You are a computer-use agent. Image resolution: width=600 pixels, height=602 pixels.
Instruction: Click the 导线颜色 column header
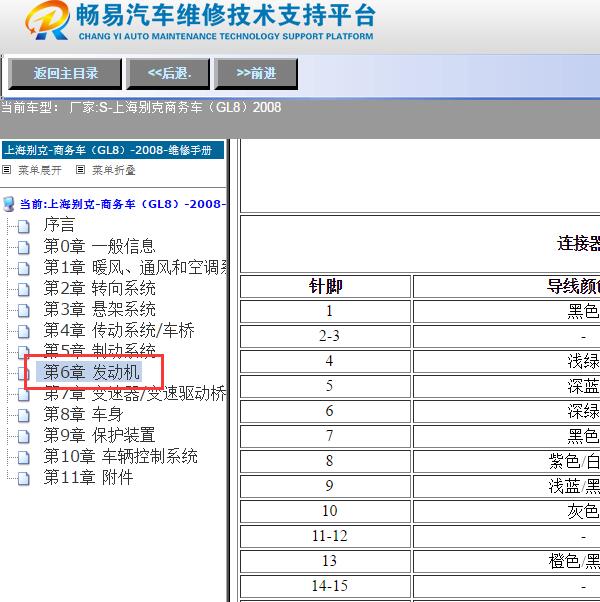point(506,286)
